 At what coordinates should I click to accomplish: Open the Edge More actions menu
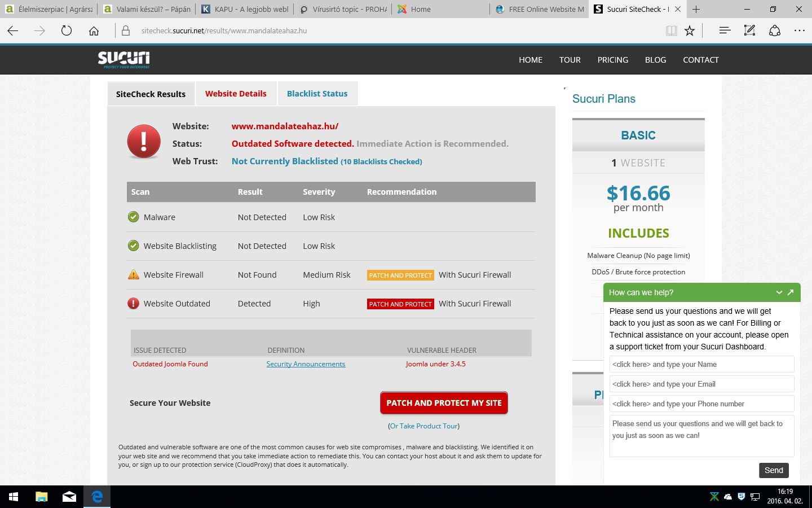point(800,30)
